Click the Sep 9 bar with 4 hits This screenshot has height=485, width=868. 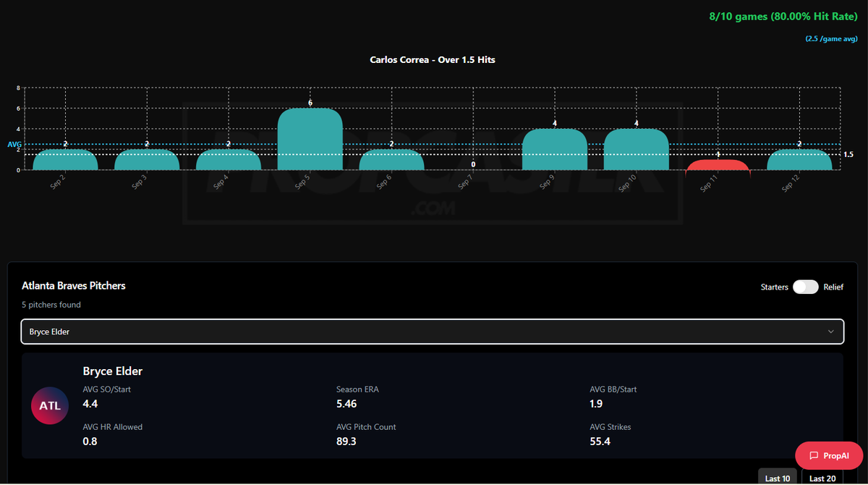(x=555, y=149)
